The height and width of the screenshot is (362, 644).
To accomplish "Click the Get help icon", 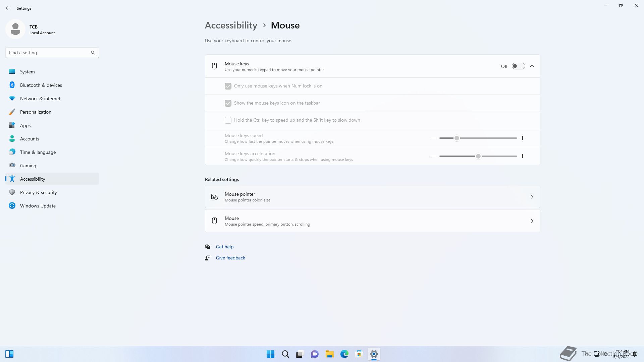I will pyautogui.click(x=208, y=247).
